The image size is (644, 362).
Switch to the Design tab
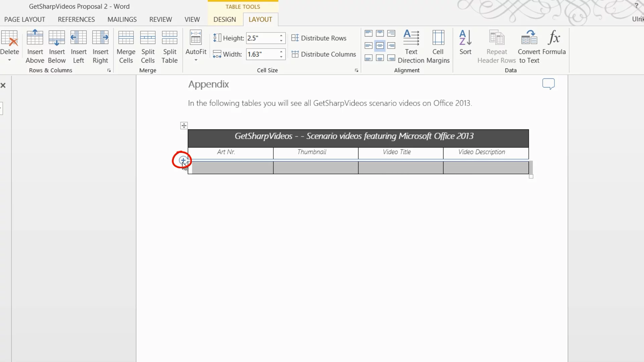coord(224,19)
